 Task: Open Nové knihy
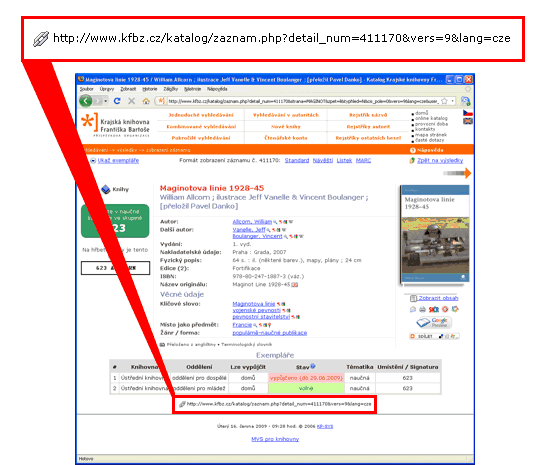[x=286, y=127]
